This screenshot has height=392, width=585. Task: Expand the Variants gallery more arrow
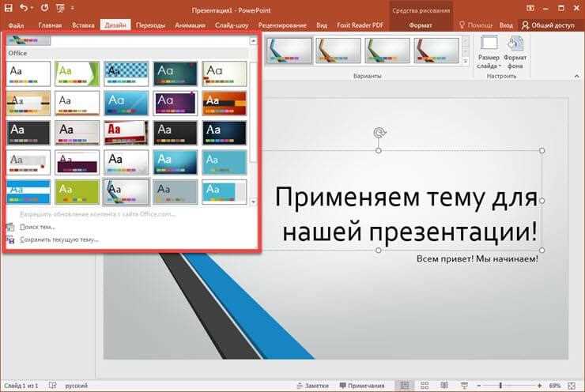pos(465,62)
